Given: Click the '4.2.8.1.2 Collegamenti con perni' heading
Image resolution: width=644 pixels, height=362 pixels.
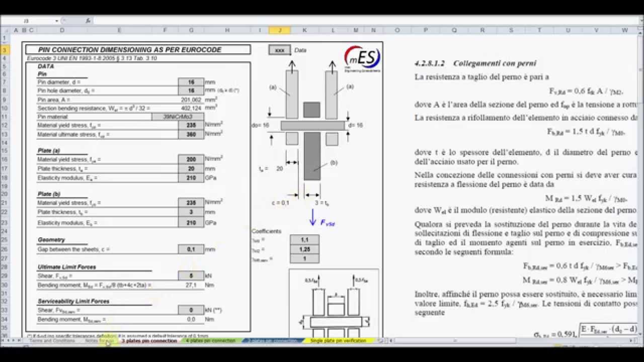Looking at the screenshot, I should (475, 64).
